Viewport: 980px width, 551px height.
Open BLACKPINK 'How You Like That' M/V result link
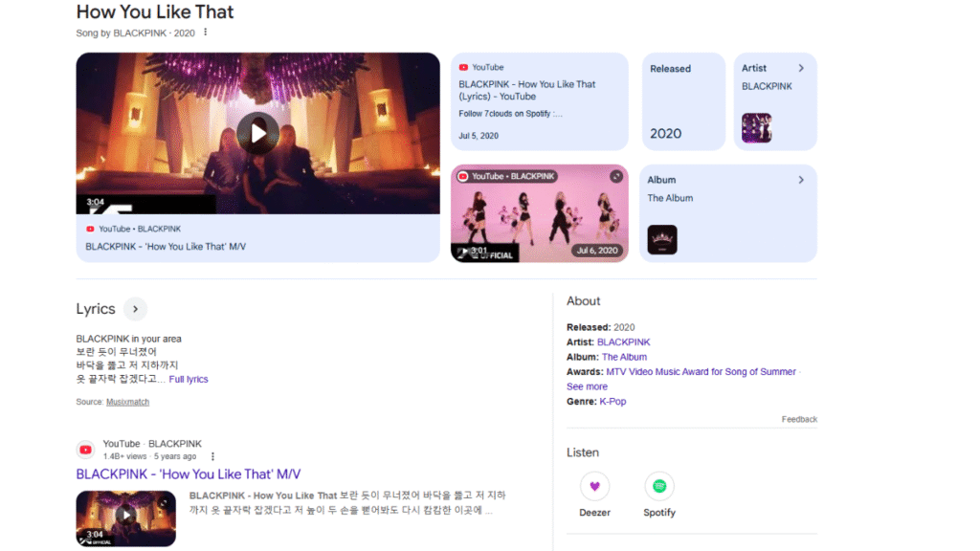189,474
